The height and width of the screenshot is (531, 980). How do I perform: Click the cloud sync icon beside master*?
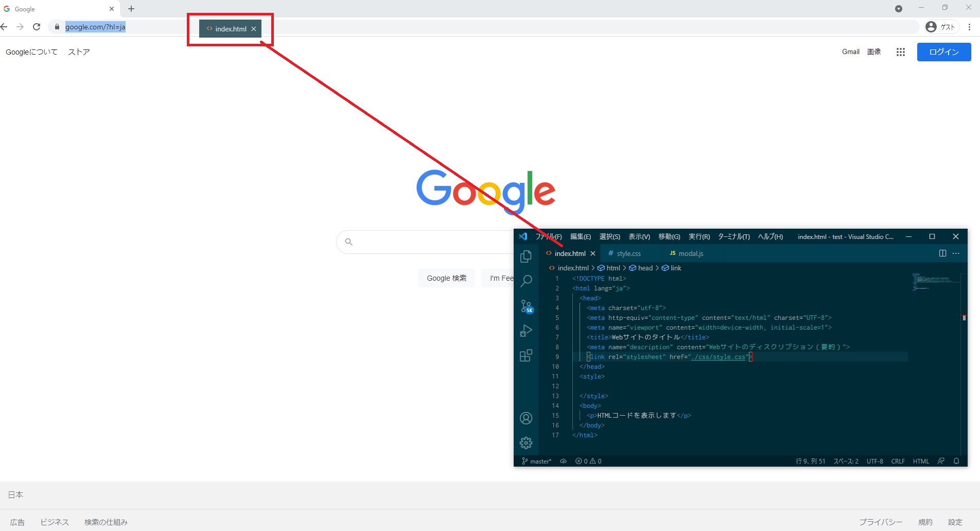[x=563, y=461]
